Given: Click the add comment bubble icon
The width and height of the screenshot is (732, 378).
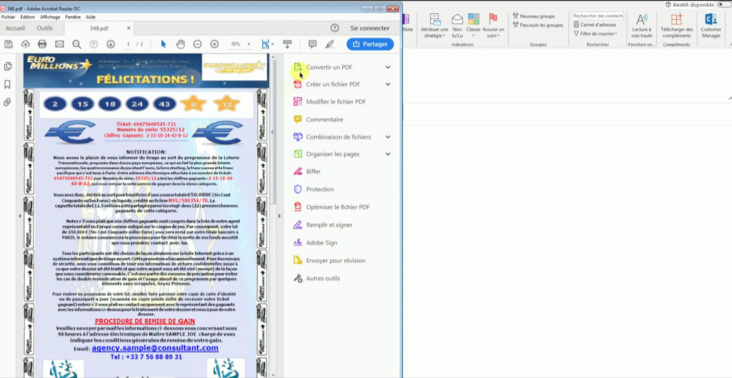Looking at the screenshot, I should 312,44.
